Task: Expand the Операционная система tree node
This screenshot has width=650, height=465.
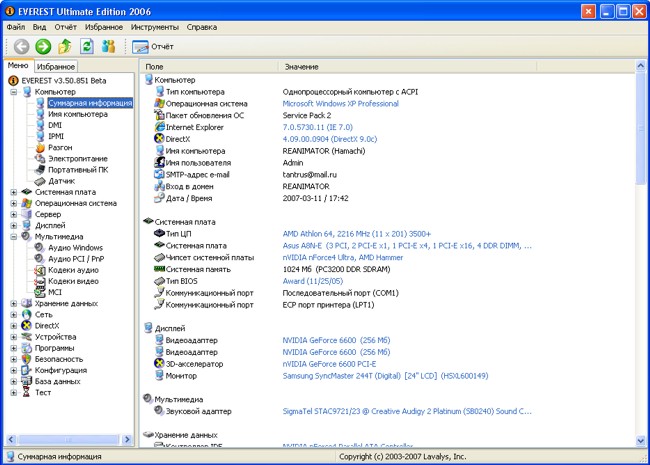Action: (x=14, y=203)
